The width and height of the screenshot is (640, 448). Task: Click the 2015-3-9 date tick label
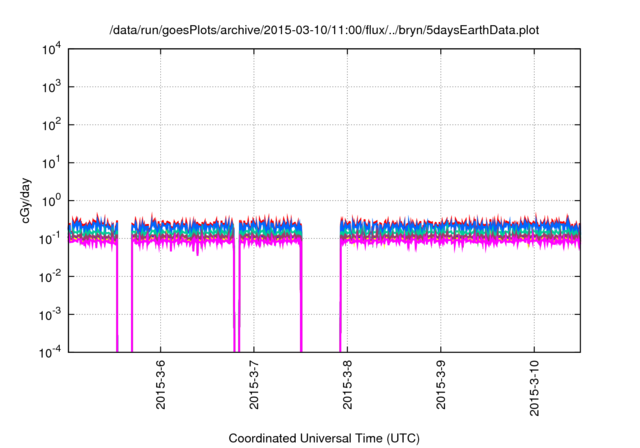tap(441, 384)
